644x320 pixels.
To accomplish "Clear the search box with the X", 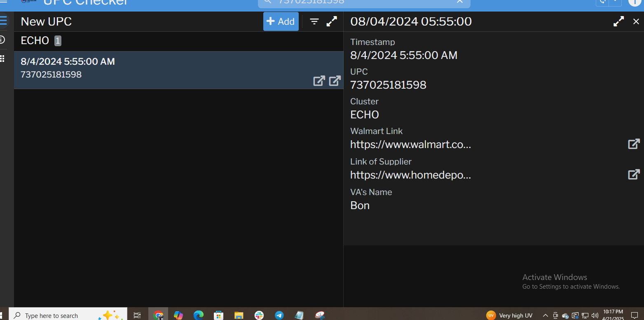I will [x=460, y=2].
